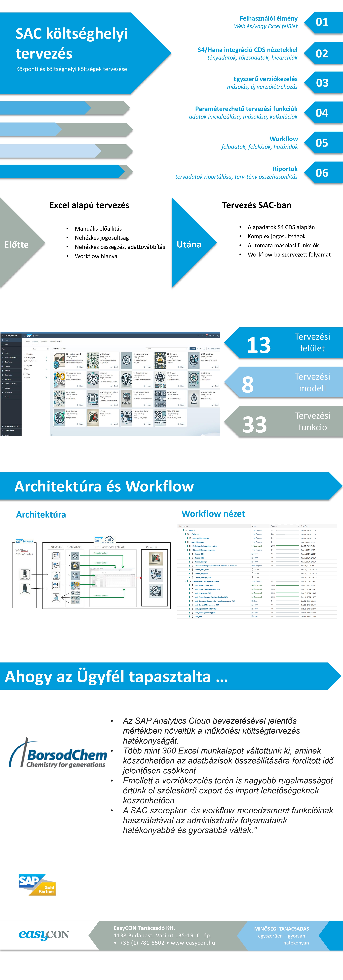Enable the Stories type filter checkbox
This screenshot has width=343, height=980.
tap(25, 378)
